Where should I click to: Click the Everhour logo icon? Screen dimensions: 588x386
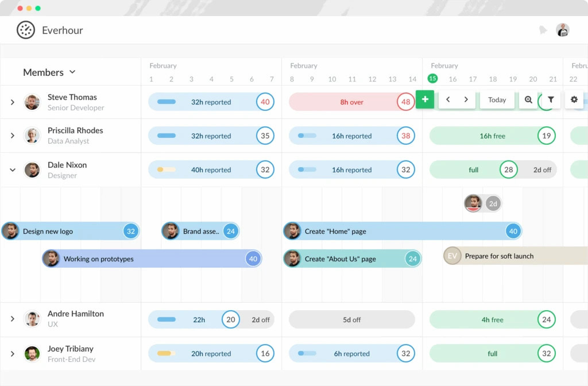coord(25,29)
